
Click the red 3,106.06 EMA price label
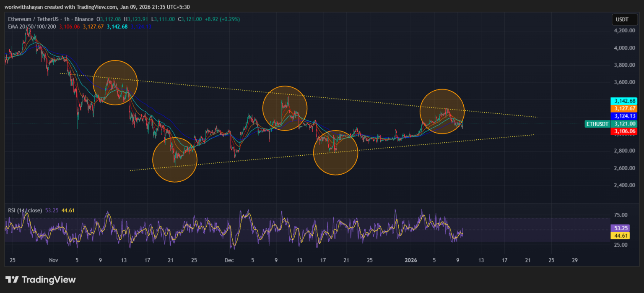pos(624,131)
